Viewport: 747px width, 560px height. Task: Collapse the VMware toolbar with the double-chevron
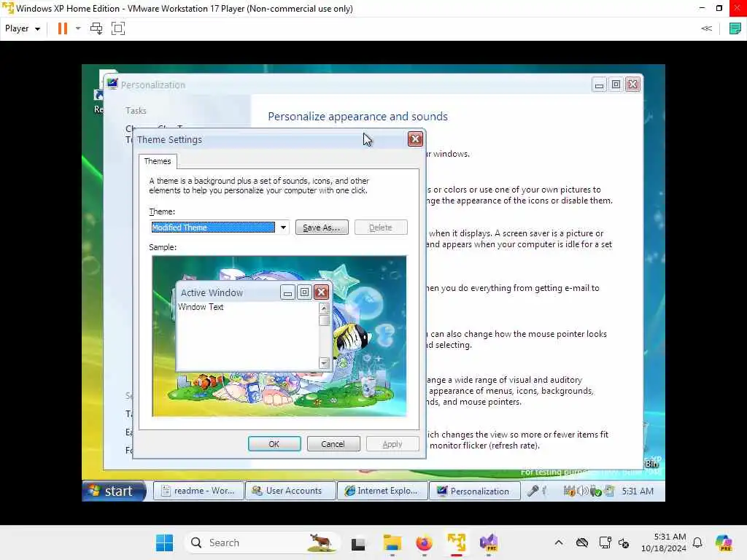click(x=706, y=28)
